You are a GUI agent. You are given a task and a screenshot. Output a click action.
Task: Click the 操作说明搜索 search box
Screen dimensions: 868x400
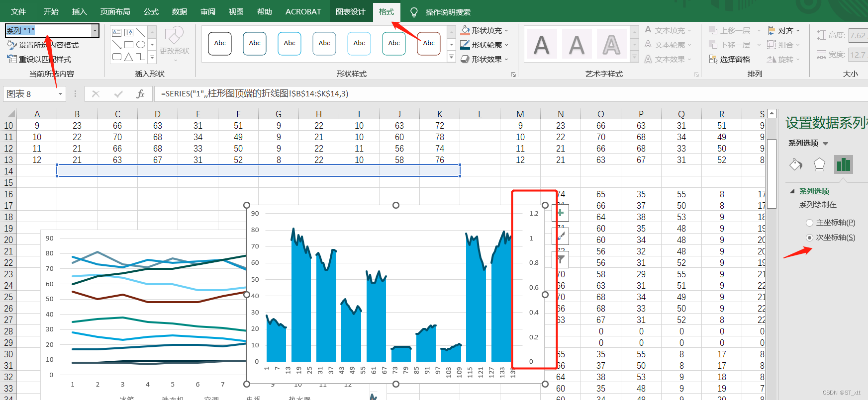click(x=448, y=12)
